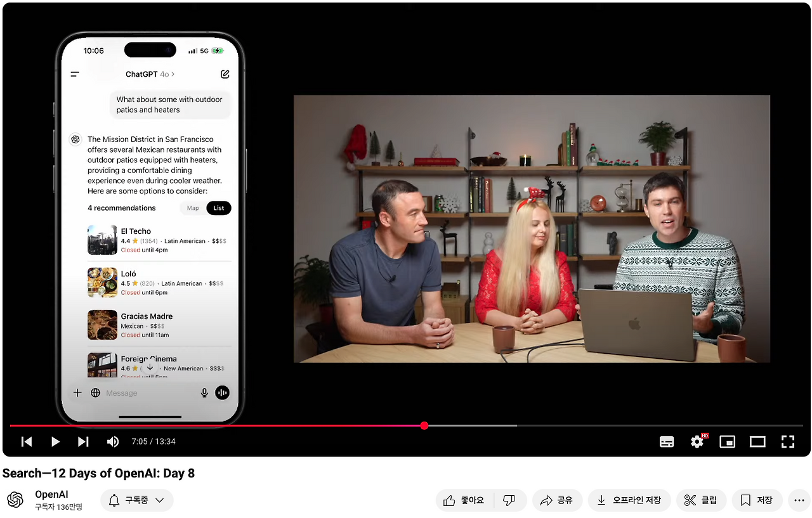The height and width of the screenshot is (518, 812).
Task: Click the 7:05 / 13:34 time display
Action: pos(154,442)
